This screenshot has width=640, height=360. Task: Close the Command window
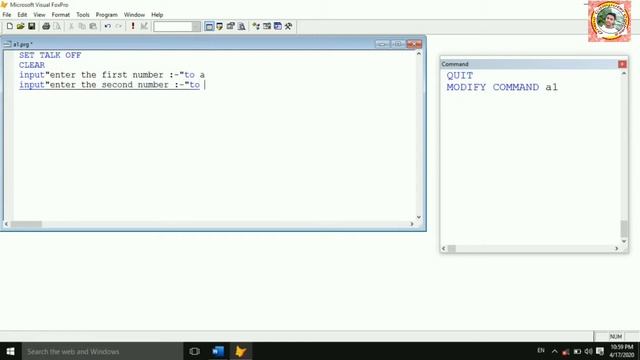622,64
